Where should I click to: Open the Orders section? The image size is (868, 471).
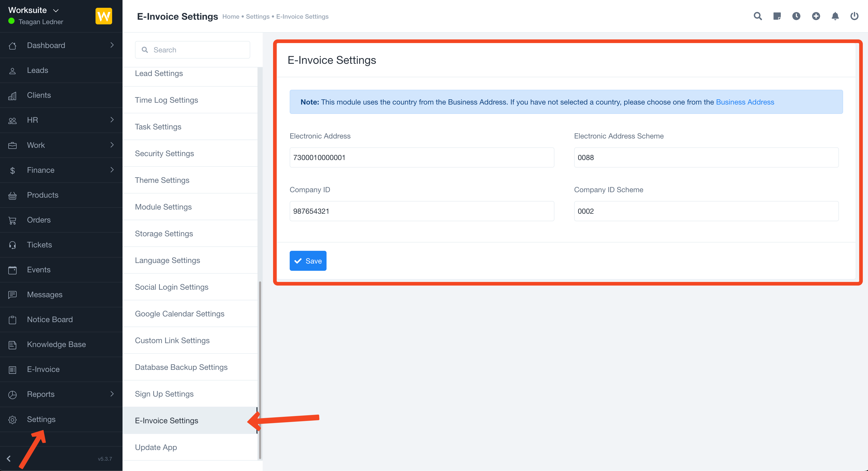[38, 219]
